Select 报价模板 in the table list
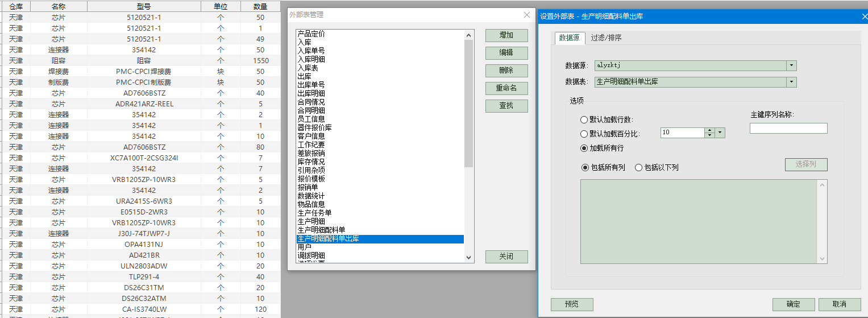Screen dimensions: 868x318 click(x=380, y=179)
